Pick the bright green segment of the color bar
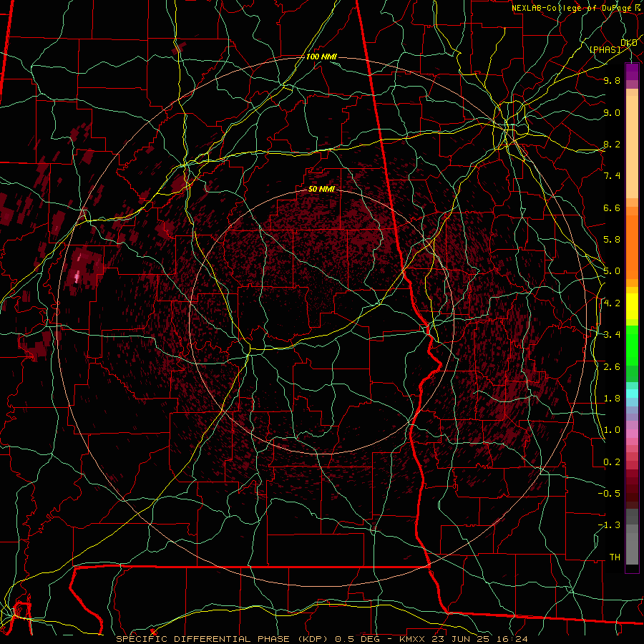 tap(632, 346)
